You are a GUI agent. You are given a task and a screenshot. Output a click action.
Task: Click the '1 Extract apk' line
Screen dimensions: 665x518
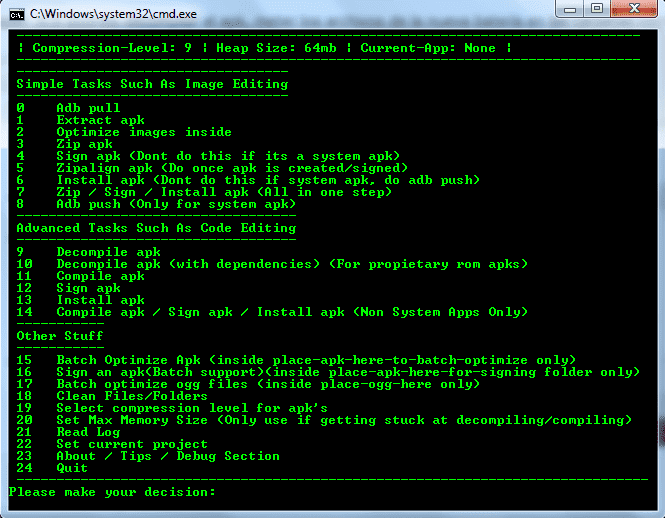pyautogui.click(x=81, y=120)
